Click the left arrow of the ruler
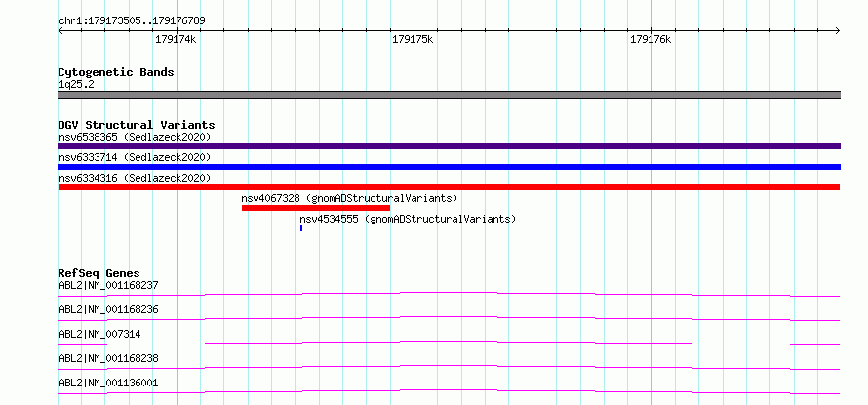Image resolution: width=868 pixels, height=405 pixels. click(60, 31)
